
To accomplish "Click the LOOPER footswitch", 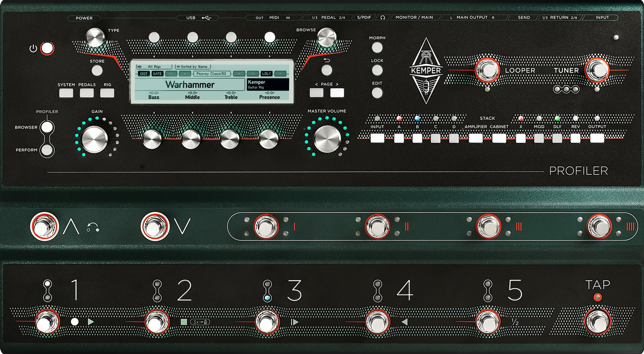I will [x=487, y=70].
